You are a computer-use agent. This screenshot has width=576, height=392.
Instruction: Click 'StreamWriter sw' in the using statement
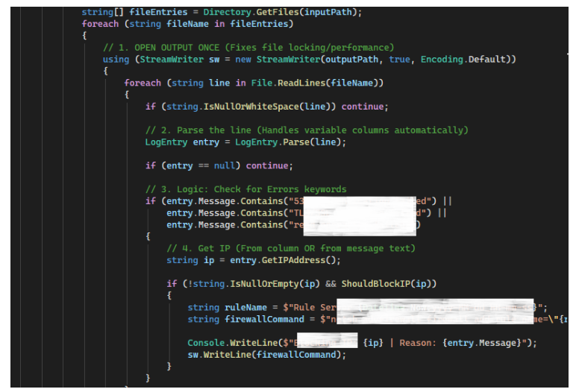tap(179, 60)
